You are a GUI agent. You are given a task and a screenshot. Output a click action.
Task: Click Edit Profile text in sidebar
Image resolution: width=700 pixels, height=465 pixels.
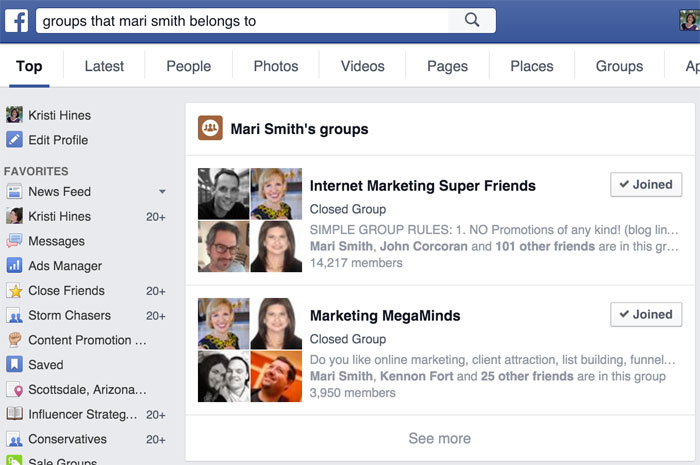click(58, 140)
